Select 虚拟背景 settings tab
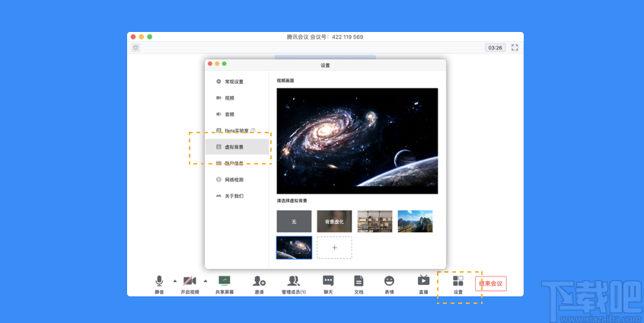This screenshot has width=644, height=323. point(237,147)
